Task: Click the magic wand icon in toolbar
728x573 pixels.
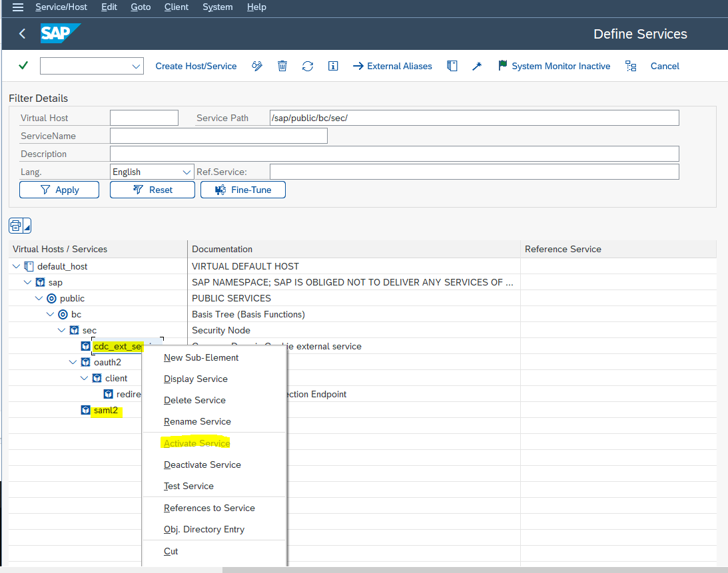Action: (x=477, y=66)
